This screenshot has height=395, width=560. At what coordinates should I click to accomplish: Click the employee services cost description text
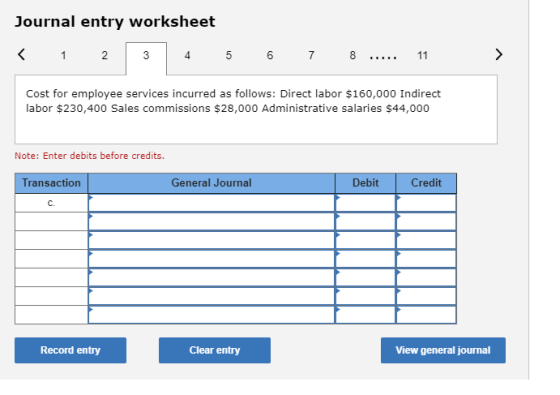(233, 101)
